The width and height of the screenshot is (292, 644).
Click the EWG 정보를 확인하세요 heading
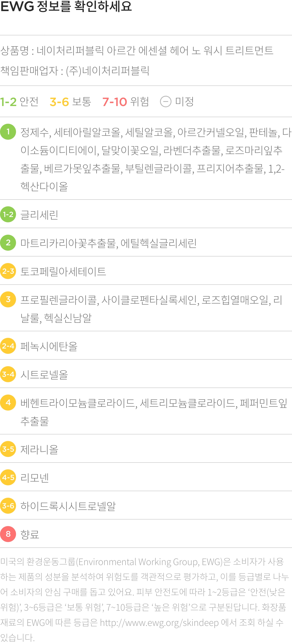coord(66,6)
